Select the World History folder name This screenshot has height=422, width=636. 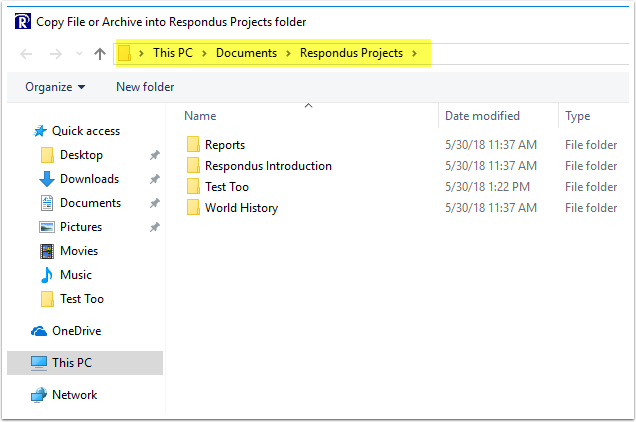pos(241,208)
